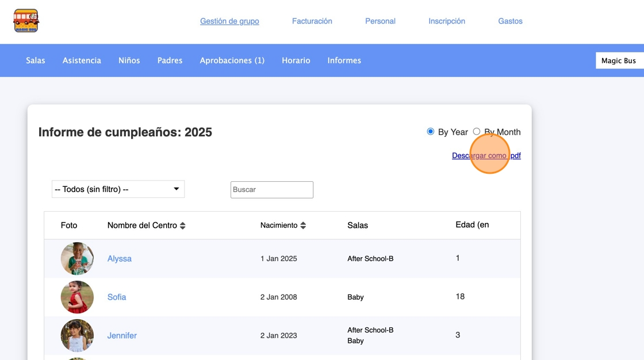Click the Magic Bus logo icon
The width and height of the screenshot is (644, 360).
26,21
